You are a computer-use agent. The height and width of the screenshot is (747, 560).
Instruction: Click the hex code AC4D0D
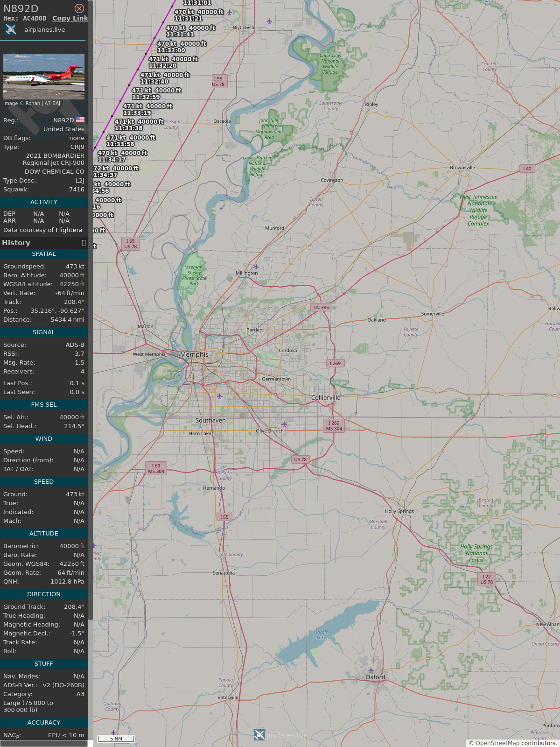click(x=35, y=18)
